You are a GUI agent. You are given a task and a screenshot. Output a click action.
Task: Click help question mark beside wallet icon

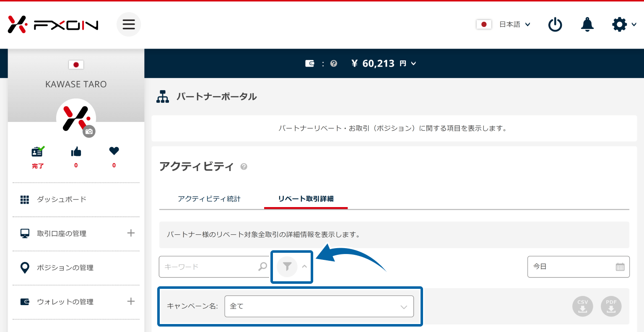click(334, 63)
